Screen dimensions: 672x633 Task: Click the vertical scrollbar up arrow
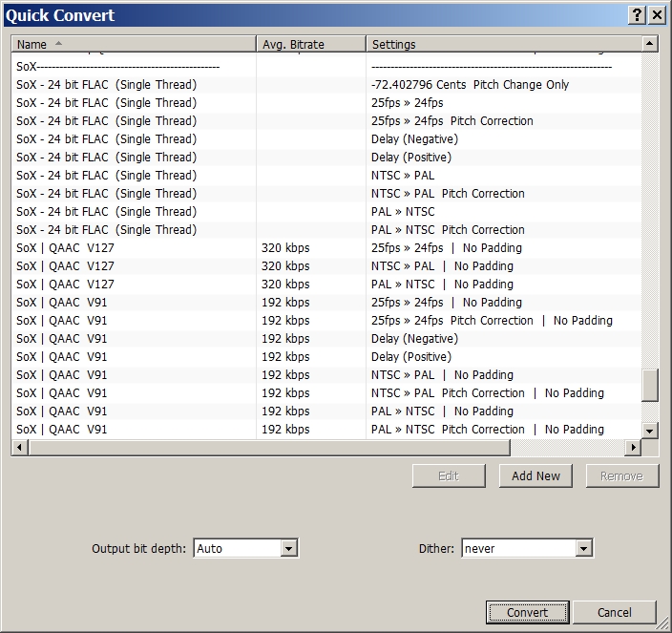pos(650,44)
